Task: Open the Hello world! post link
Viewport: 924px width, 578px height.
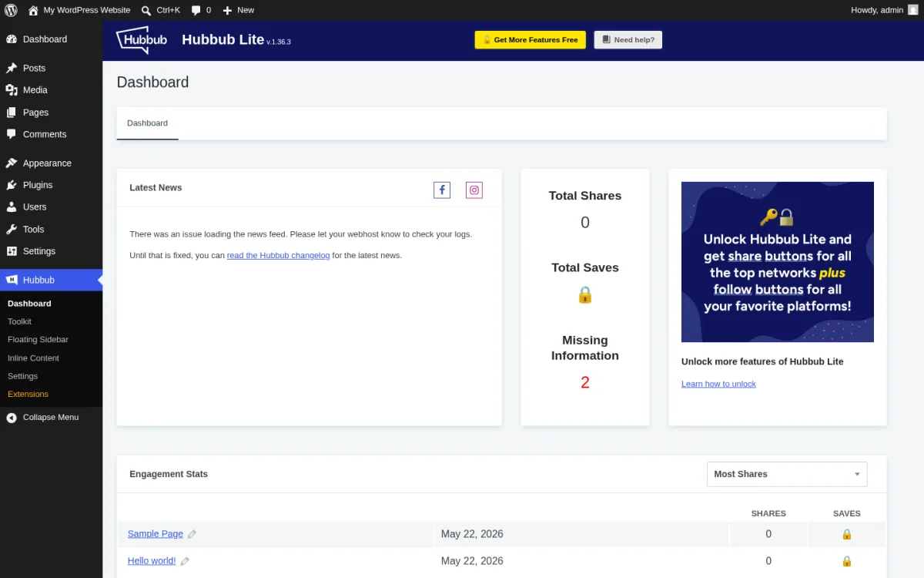Action: point(152,561)
